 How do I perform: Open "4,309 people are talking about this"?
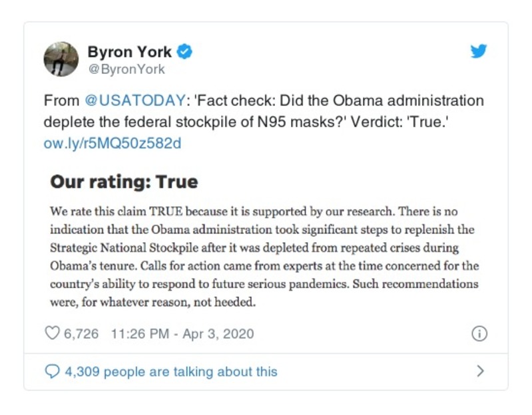170,372
